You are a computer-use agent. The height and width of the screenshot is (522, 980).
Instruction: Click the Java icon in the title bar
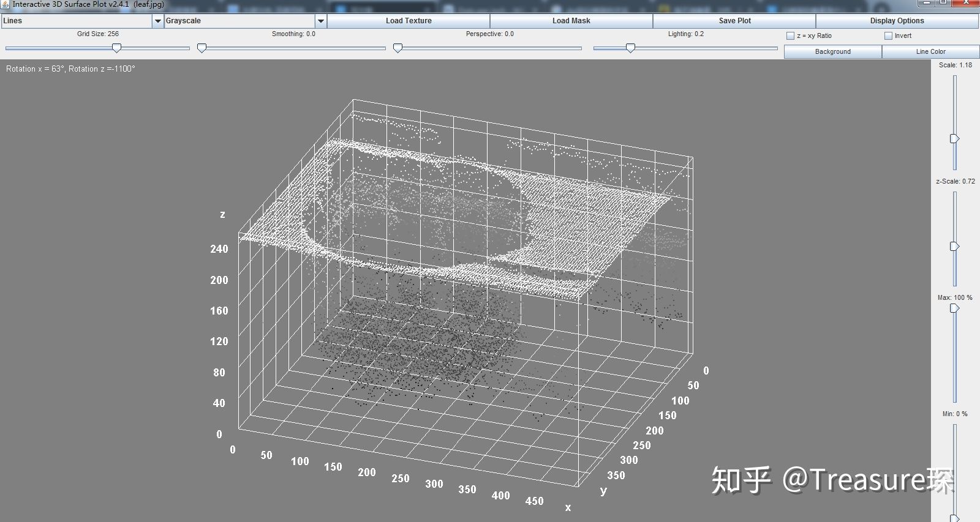pyautogui.click(x=6, y=4)
